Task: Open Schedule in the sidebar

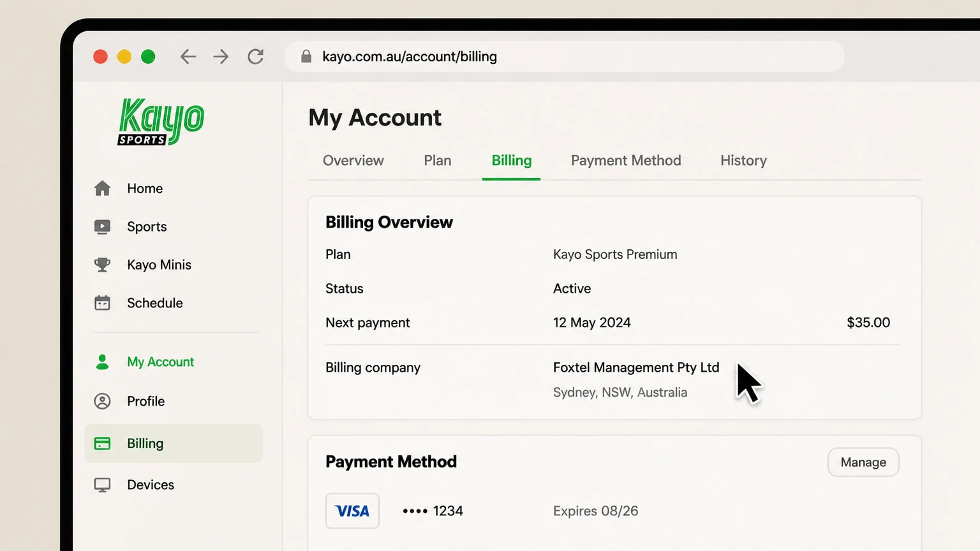Action: [x=155, y=303]
